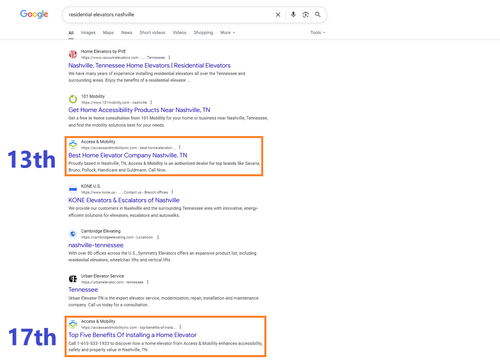Open options menu for PVE result
This screenshot has height=360, width=500.
coord(169,57)
